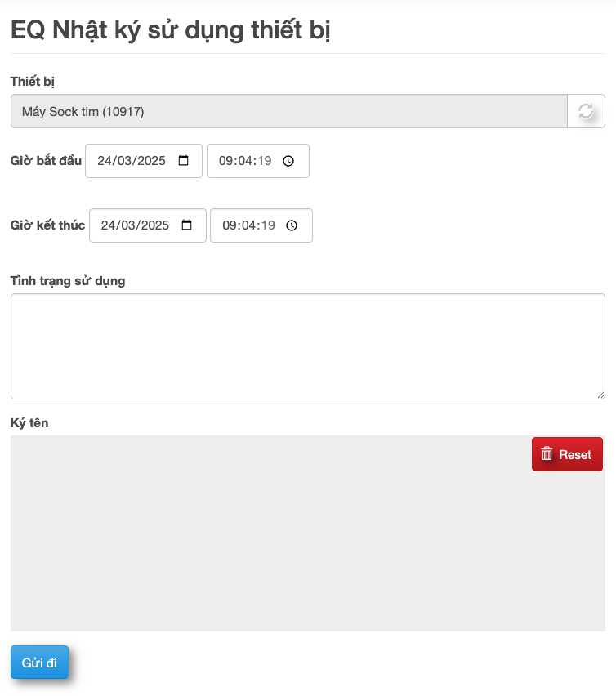Click the Giờ bắt đầu label
The width and height of the screenshot is (616, 696).
tap(46, 160)
